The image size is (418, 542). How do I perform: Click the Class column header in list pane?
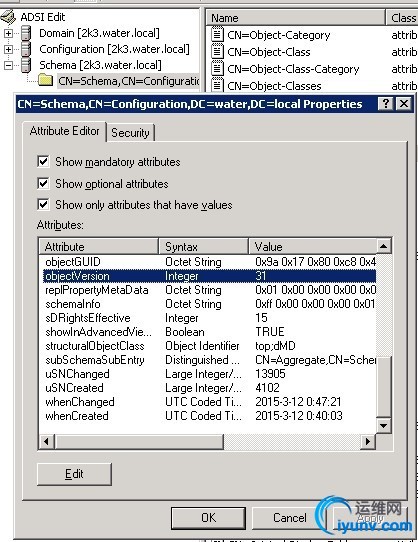[x=402, y=18]
